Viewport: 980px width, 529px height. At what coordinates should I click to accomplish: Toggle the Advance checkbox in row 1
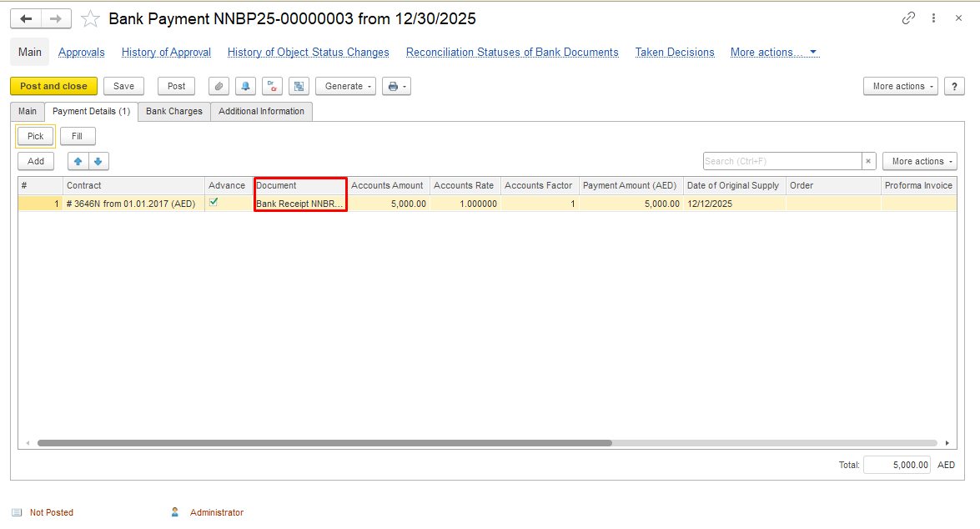point(214,202)
